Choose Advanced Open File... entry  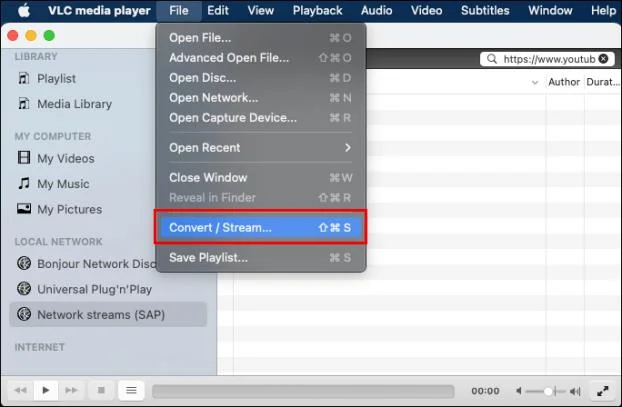(261, 58)
